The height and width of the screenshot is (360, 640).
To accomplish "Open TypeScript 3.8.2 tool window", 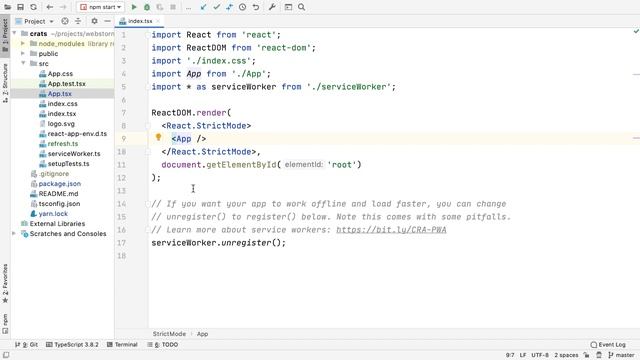I will click(72, 344).
